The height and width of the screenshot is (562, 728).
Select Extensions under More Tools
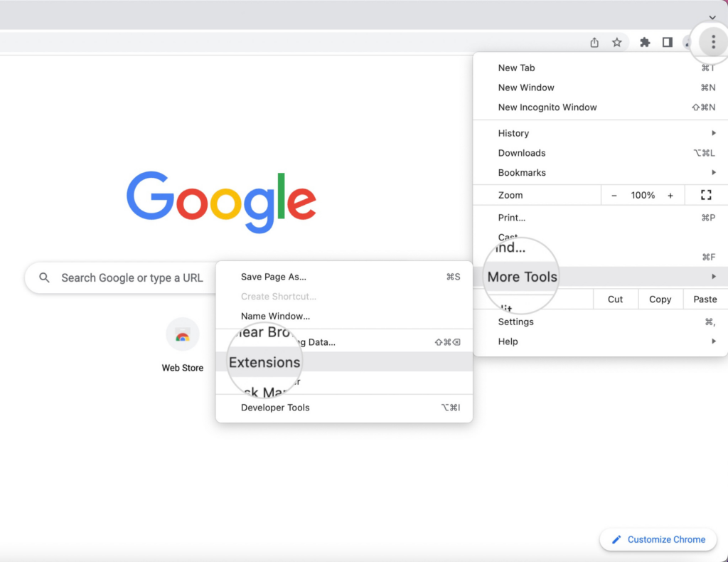pos(264,362)
